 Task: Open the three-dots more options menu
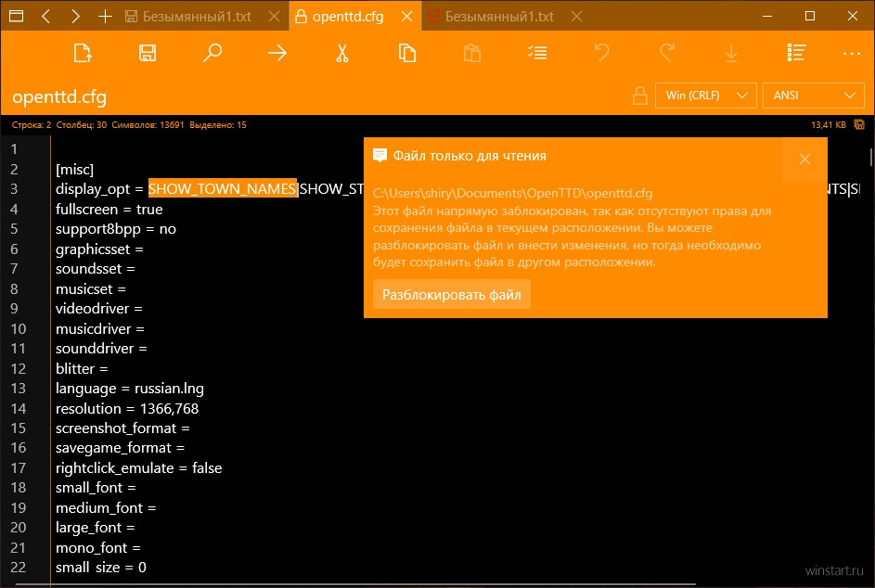852,54
